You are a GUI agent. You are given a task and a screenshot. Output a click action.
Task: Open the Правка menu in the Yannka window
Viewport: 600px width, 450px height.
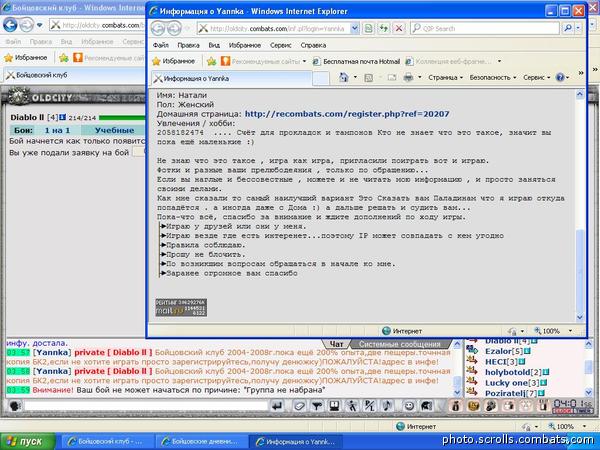188,45
